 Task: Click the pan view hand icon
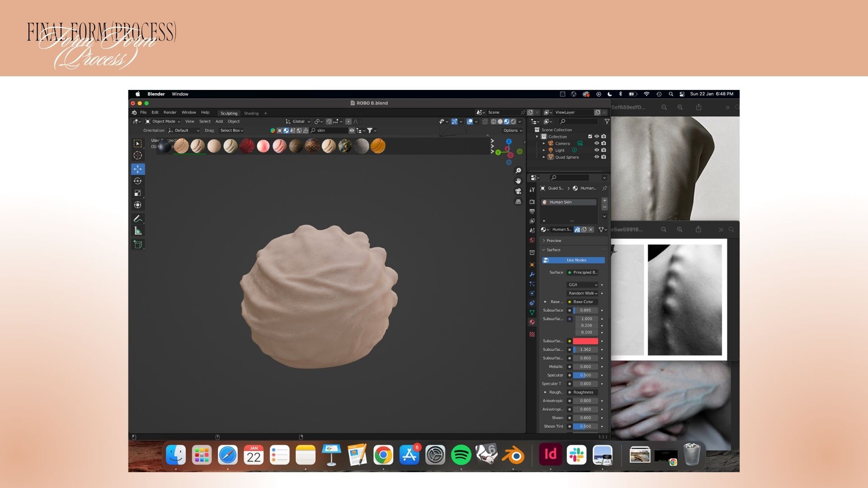coord(518,181)
